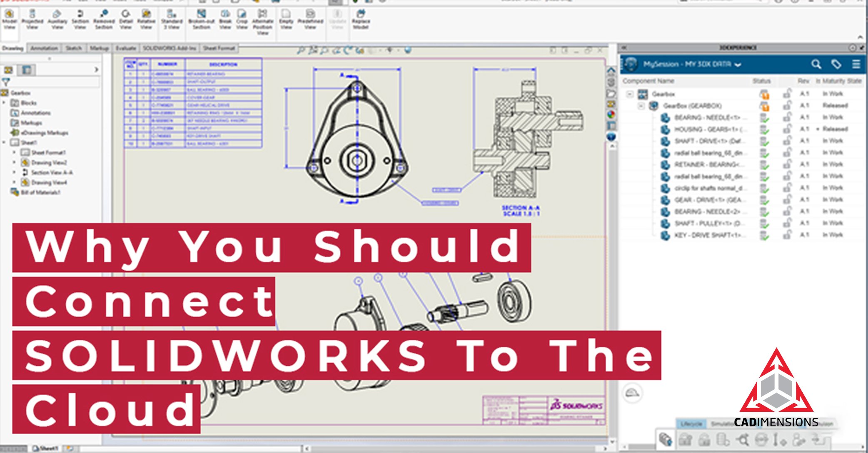Collapse the Gearbox node in the 3DEXPERIENCE tree
The image size is (868, 453).
click(629, 94)
